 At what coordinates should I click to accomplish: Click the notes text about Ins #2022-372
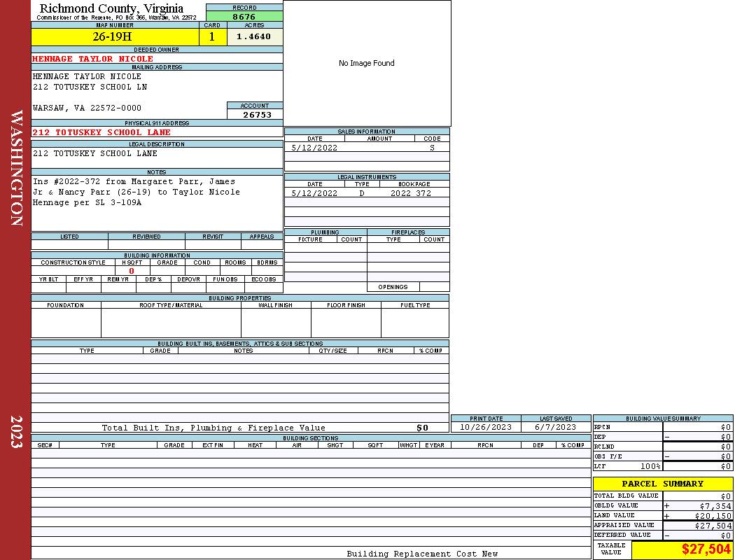tap(136, 192)
